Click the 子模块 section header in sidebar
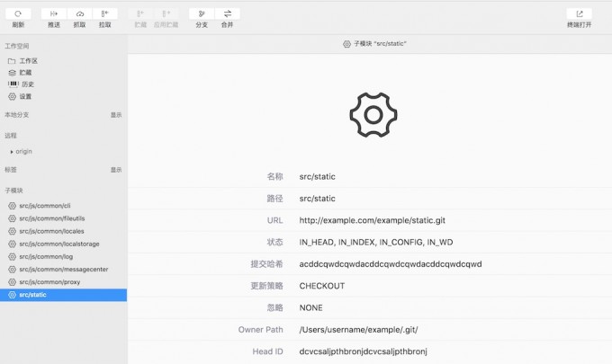 (13, 191)
